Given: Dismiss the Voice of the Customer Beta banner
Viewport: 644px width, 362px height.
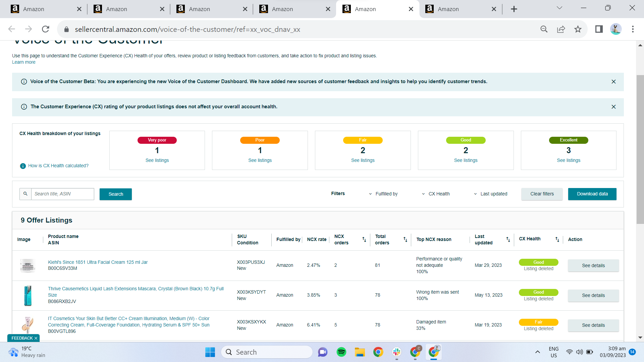Looking at the screenshot, I should pos(613,82).
